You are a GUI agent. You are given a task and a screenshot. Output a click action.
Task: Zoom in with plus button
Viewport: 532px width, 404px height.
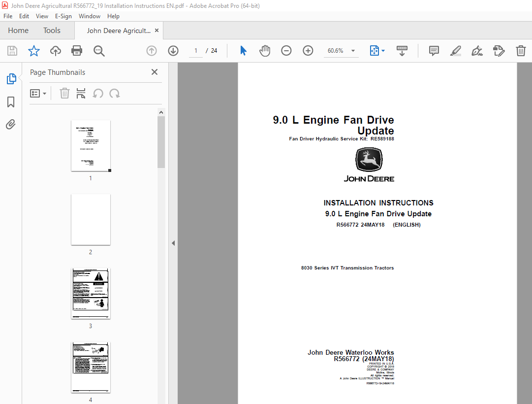[308, 51]
